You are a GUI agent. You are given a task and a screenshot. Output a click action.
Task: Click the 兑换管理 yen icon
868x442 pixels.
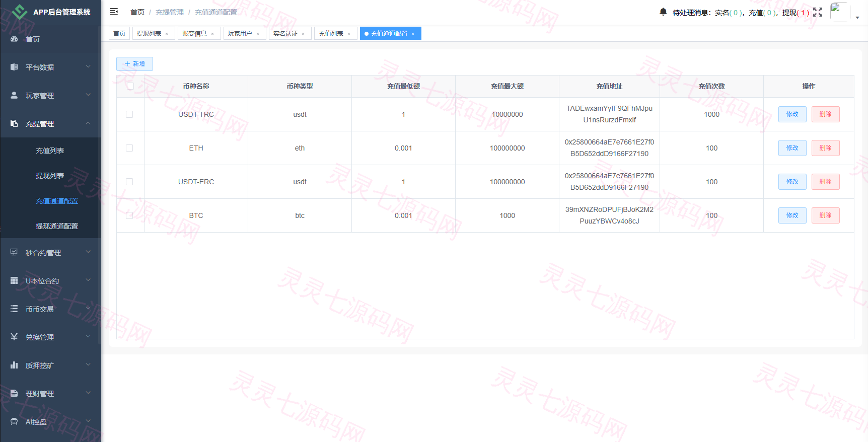click(14, 337)
